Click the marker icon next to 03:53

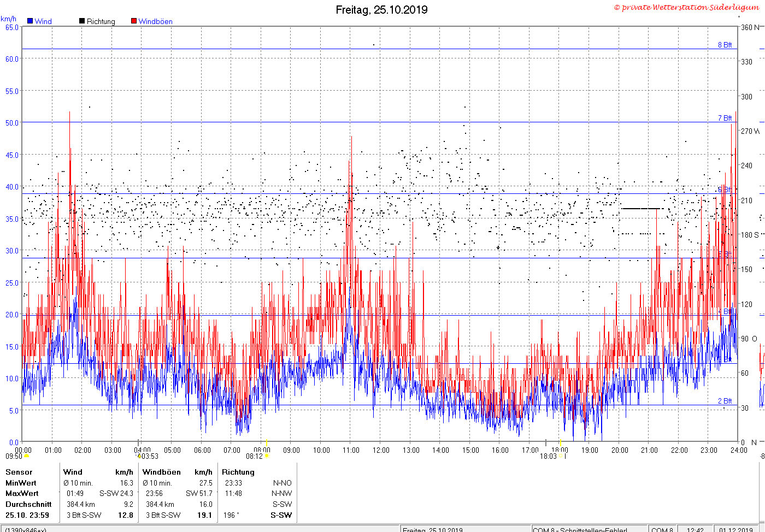139,456
